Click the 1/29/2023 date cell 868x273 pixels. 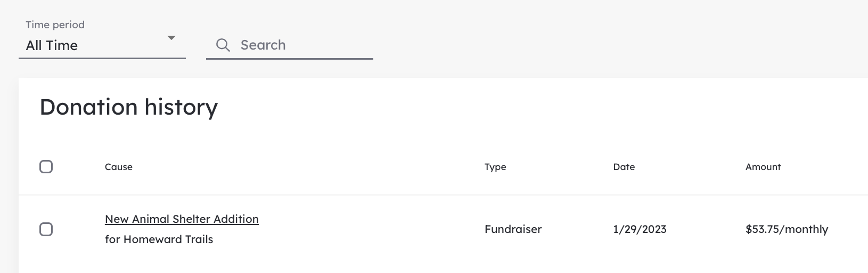tap(640, 229)
